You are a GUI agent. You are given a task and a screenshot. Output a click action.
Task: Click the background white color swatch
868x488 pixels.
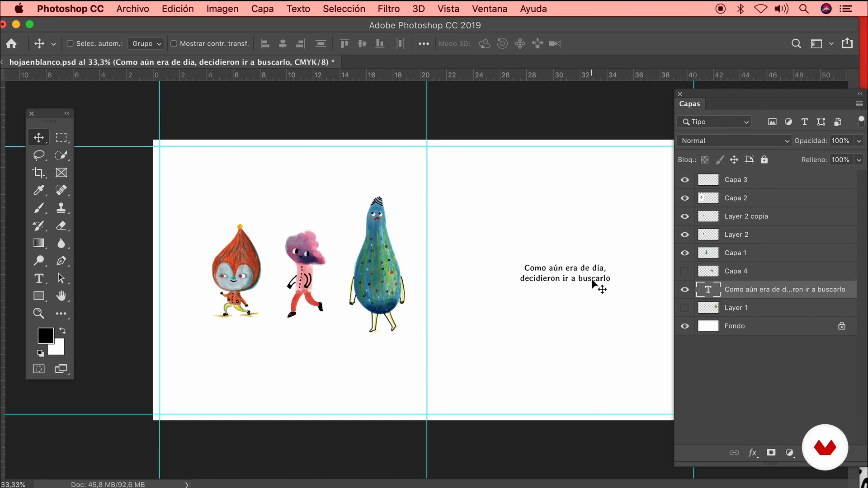59,349
